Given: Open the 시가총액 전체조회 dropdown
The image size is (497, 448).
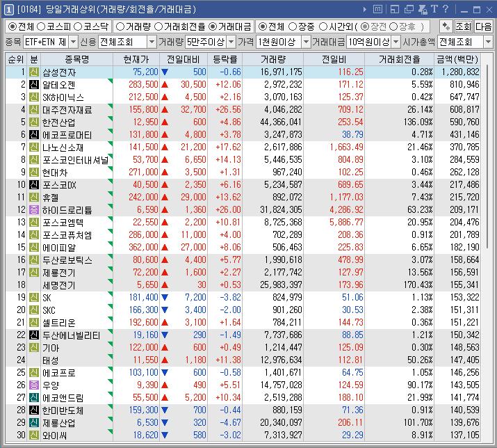Looking at the screenshot, I should (488, 42).
